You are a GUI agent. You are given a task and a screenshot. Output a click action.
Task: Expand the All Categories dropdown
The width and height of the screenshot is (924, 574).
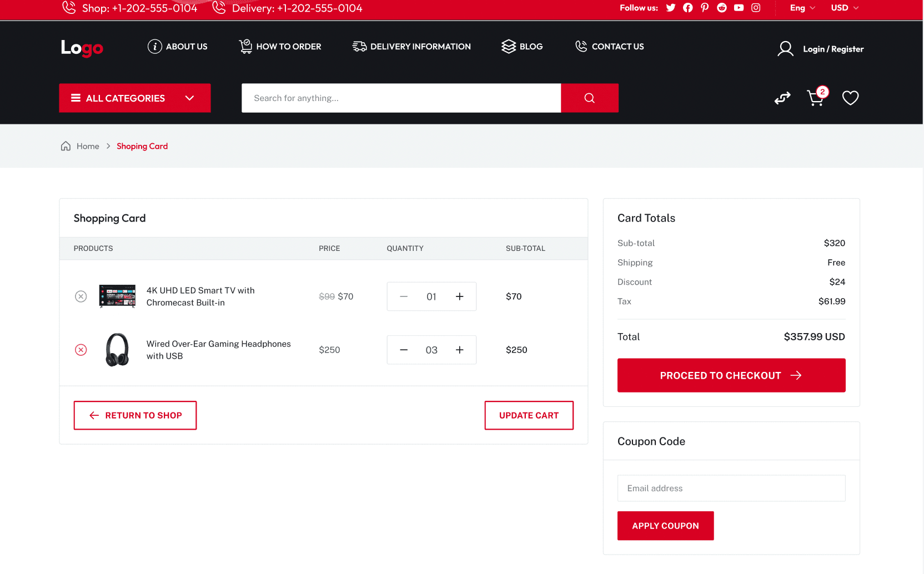135,98
